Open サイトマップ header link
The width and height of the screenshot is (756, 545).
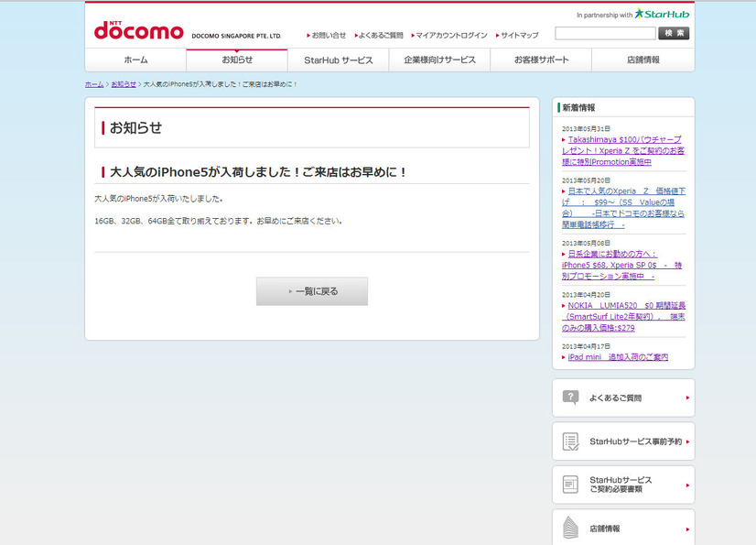coord(517,35)
